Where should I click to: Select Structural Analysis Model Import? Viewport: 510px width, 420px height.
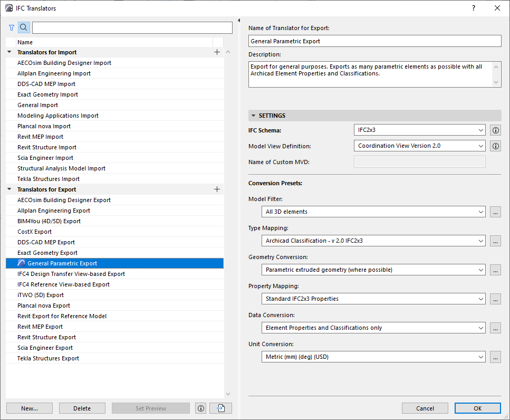114,168
